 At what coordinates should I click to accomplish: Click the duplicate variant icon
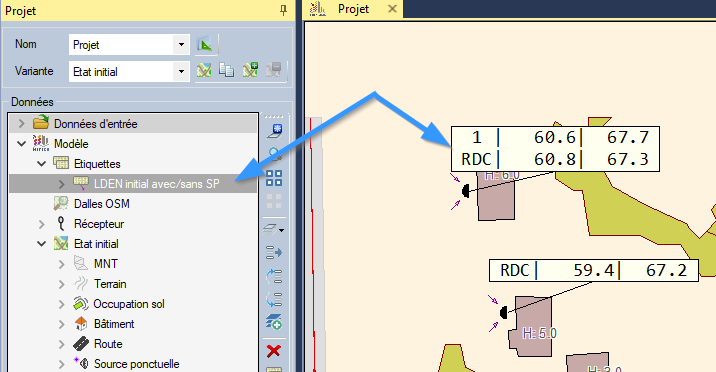(x=226, y=70)
